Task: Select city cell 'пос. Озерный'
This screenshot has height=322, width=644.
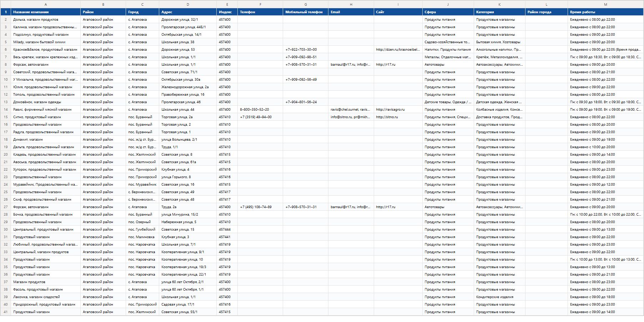Action: pos(142,222)
